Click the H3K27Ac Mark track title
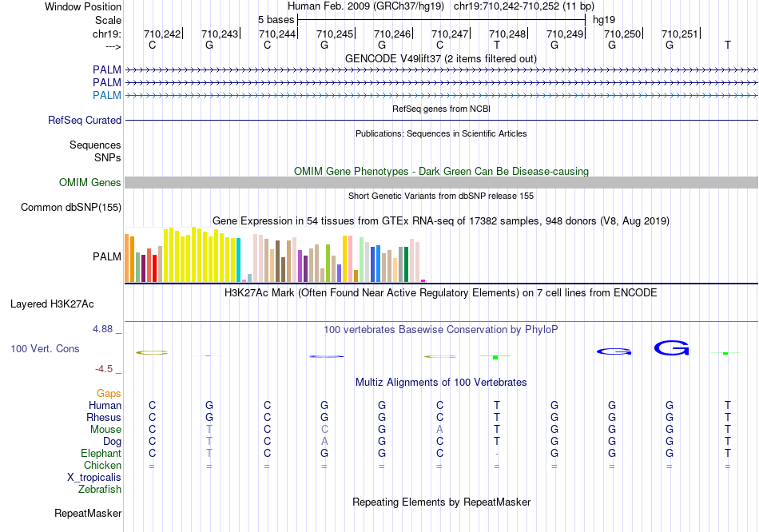Image resolution: width=759 pixels, height=532 pixels. (x=441, y=293)
